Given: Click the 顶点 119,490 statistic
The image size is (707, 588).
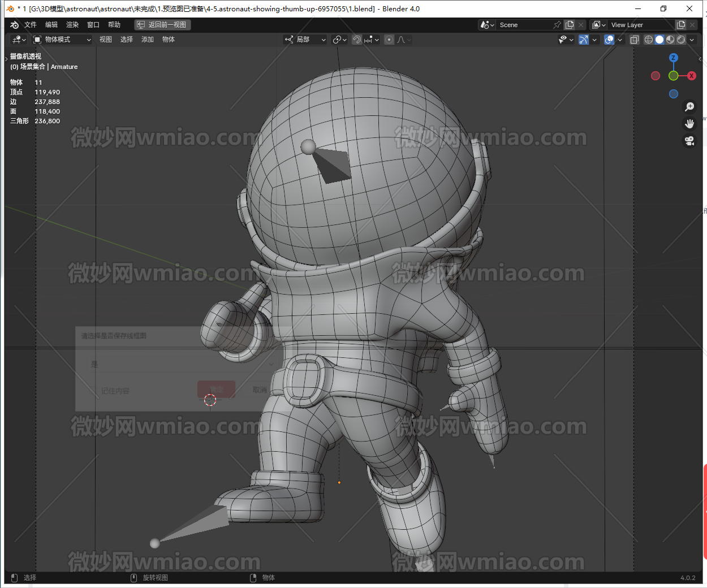Looking at the screenshot, I should pyautogui.click(x=35, y=92).
